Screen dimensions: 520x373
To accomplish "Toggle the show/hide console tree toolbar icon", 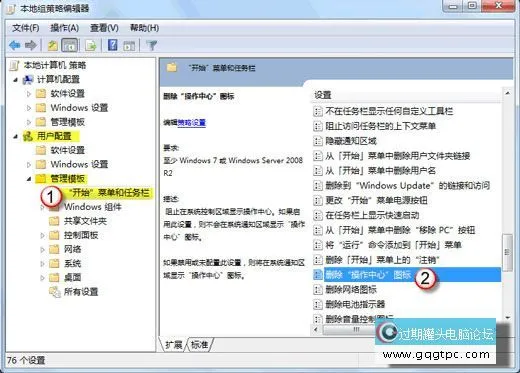I will tap(70, 45).
